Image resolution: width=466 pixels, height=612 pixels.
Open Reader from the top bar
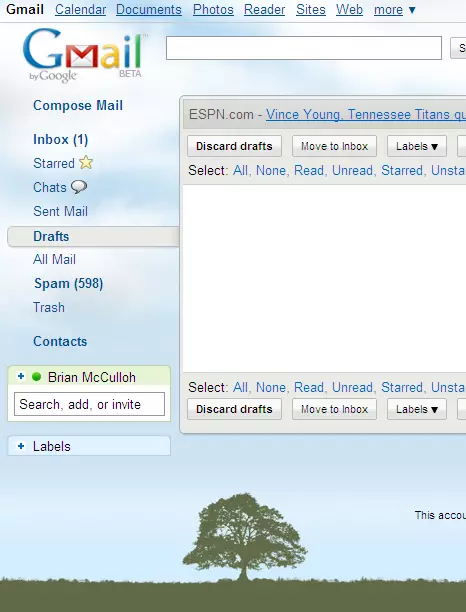coord(265,9)
